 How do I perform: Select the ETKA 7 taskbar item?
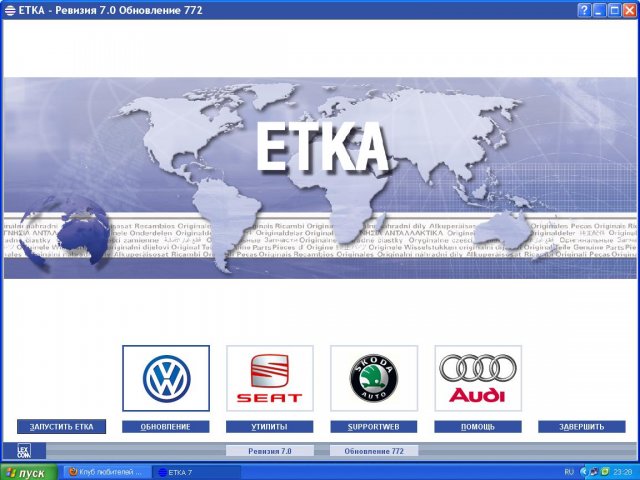coord(196,472)
